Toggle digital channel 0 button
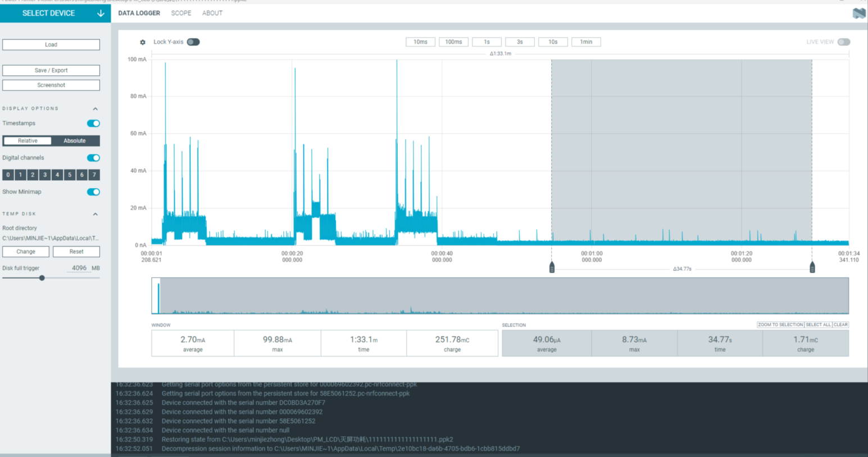Image resolution: width=868 pixels, height=457 pixels. (x=8, y=175)
